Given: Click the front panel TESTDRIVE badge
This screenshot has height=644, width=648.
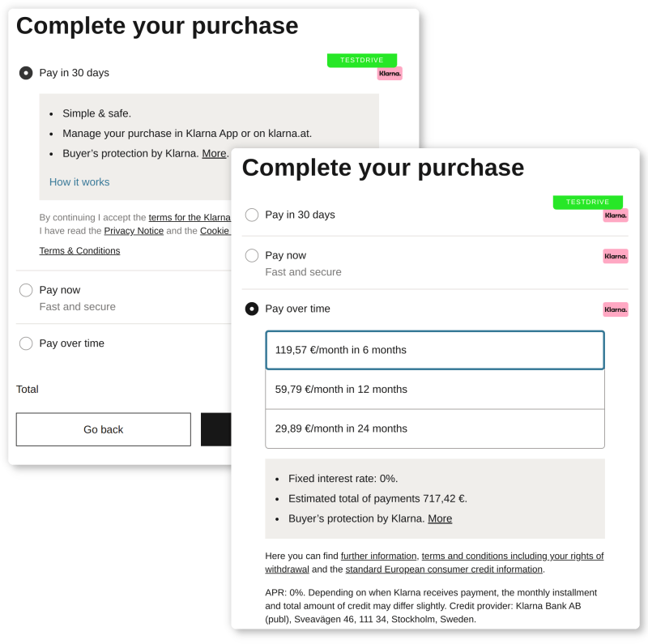Looking at the screenshot, I should (587, 202).
